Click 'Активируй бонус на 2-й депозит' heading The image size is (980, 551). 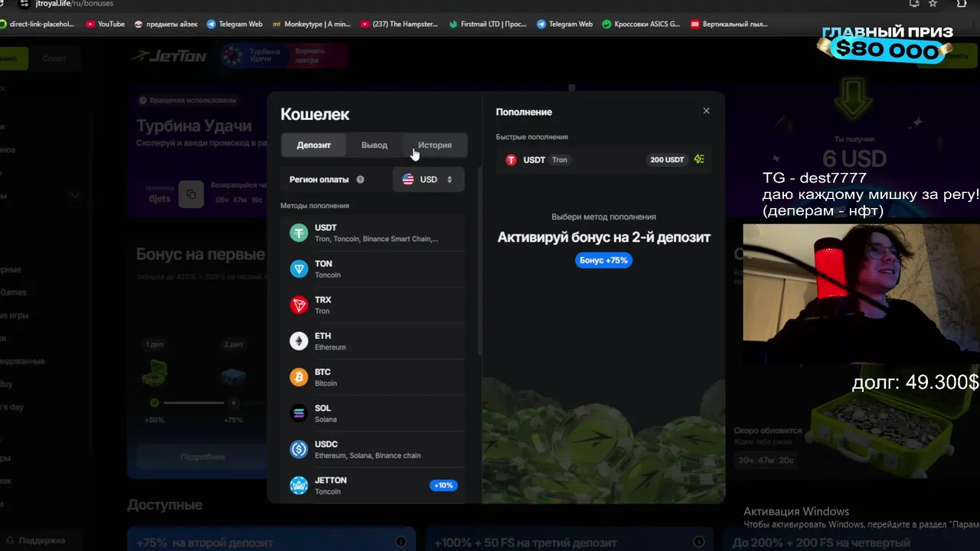[604, 237]
